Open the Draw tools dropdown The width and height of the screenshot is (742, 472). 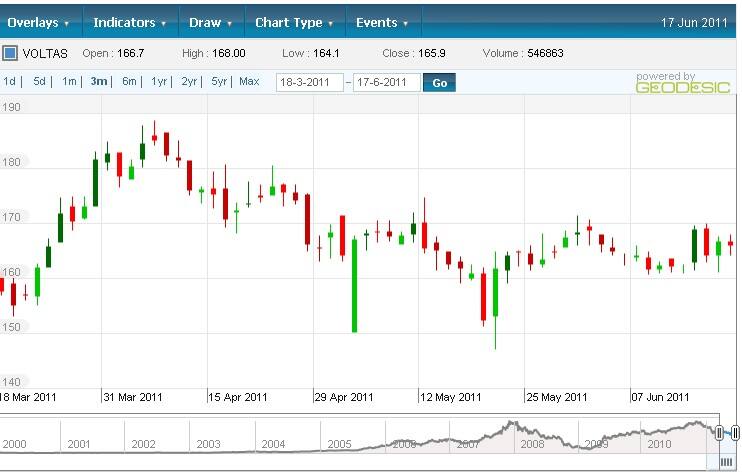(211, 22)
